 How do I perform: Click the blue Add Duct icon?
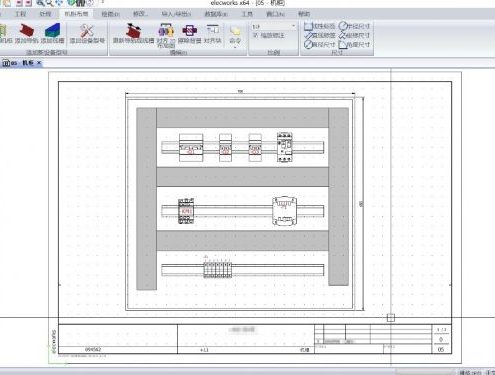(52, 30)
